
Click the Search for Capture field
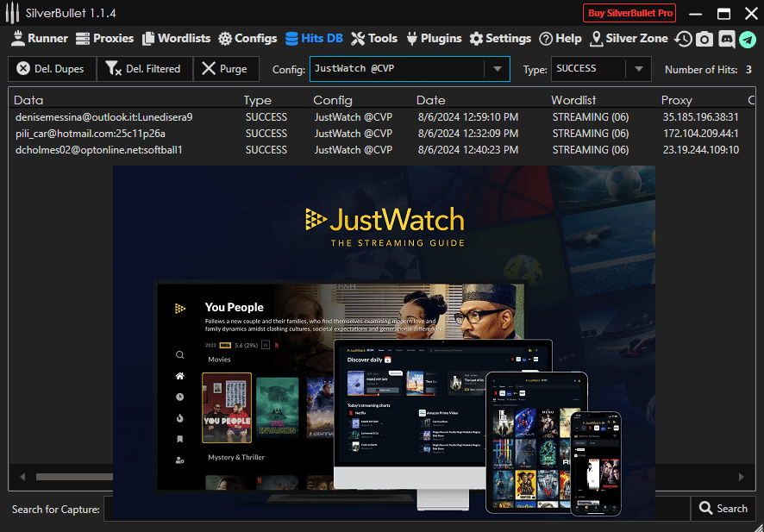tap(397, 509)
